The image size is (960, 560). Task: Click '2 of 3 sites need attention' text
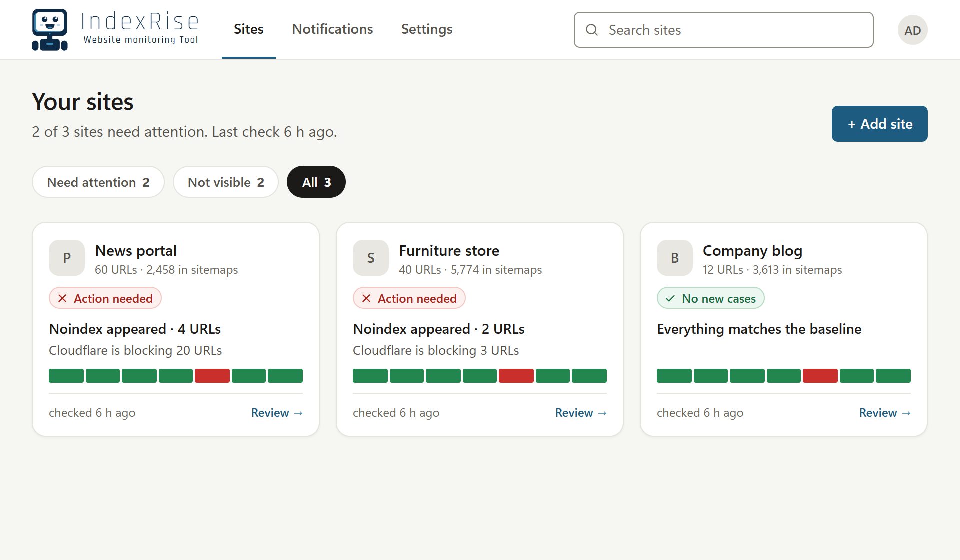[x=119, y=132]
